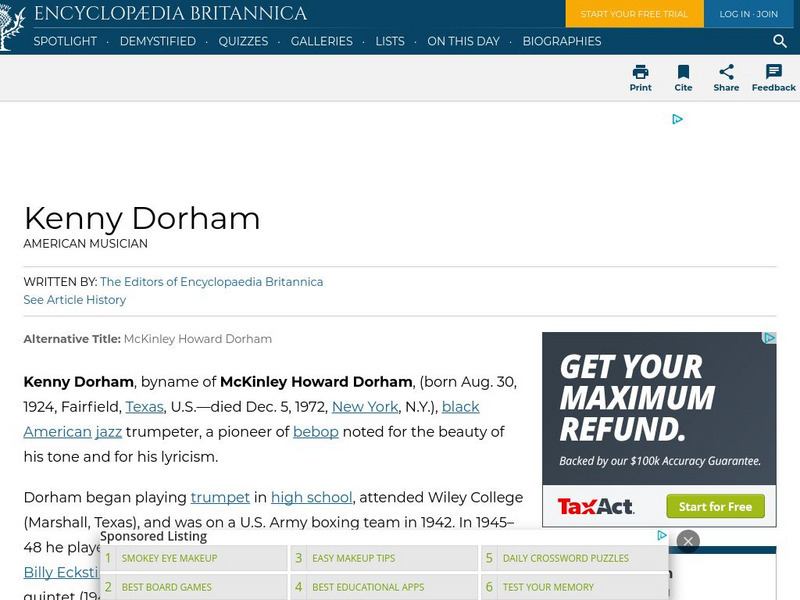Open the Spotlight navigation item
800x600 pixels.
click(x=63, y=42)
